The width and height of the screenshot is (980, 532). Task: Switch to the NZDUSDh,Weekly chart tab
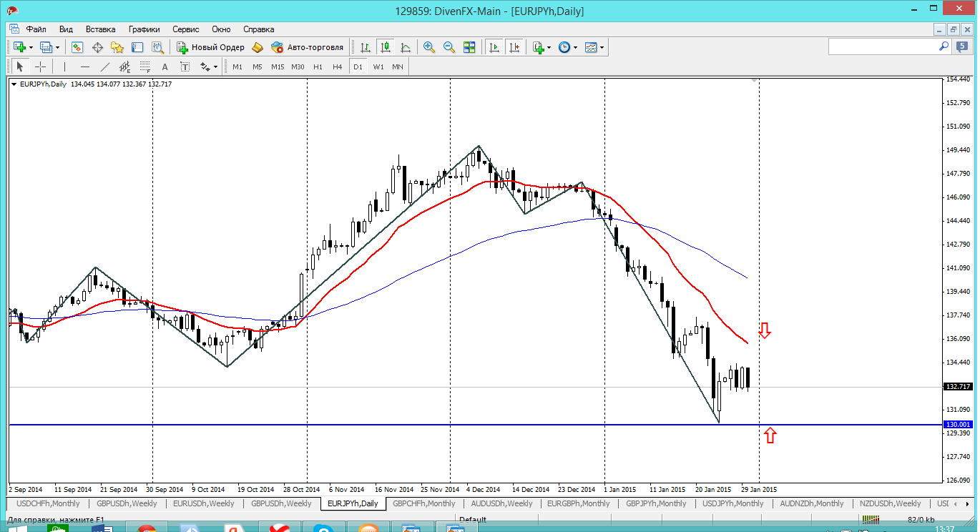point(891,503)
